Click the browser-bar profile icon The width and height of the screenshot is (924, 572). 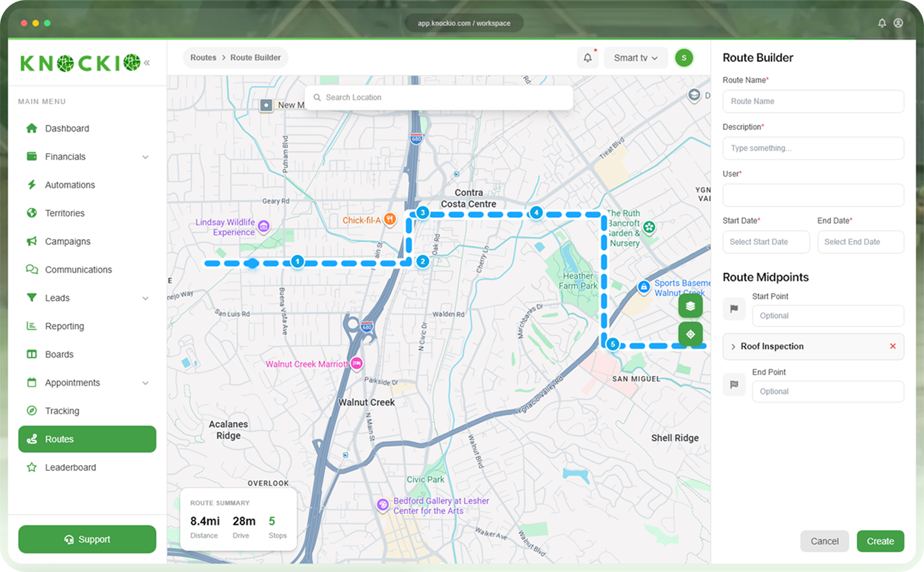point(898,23)
